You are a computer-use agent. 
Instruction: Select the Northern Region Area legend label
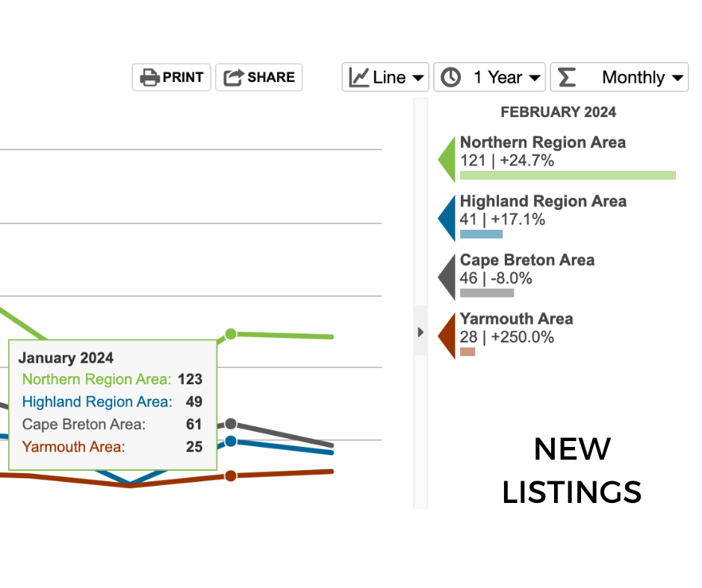pos(543,143)
